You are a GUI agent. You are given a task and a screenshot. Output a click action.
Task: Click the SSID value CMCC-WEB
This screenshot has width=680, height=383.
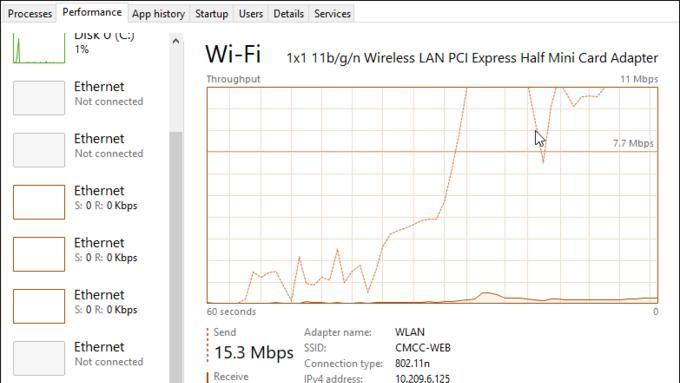point(423,348)
